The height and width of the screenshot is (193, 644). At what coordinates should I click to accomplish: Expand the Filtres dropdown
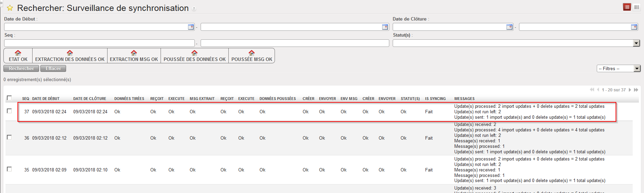(637, 69)
